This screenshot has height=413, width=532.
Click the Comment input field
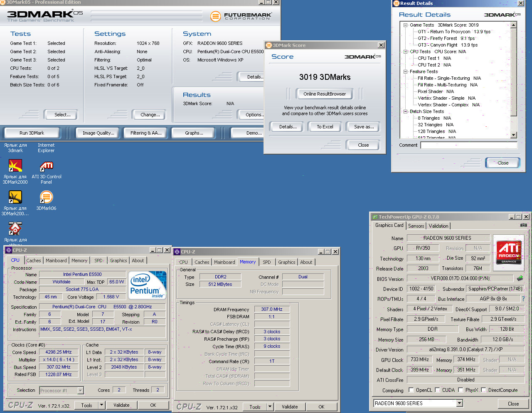tap(468, 145)
